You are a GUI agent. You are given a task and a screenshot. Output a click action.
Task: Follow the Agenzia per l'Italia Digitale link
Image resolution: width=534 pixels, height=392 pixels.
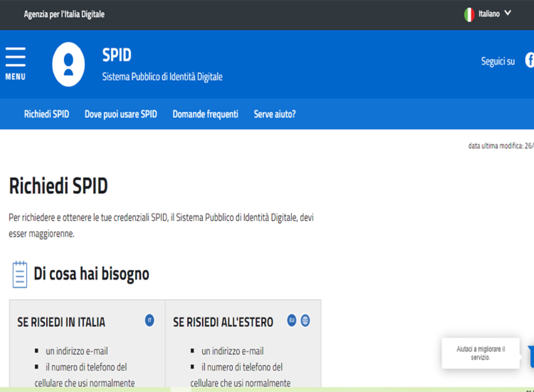tap(64, 14)
